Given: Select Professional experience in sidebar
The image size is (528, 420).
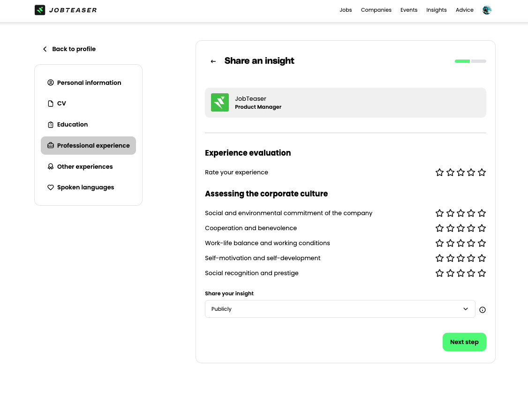Looking at the screenshot, I should tap(88, 145).
